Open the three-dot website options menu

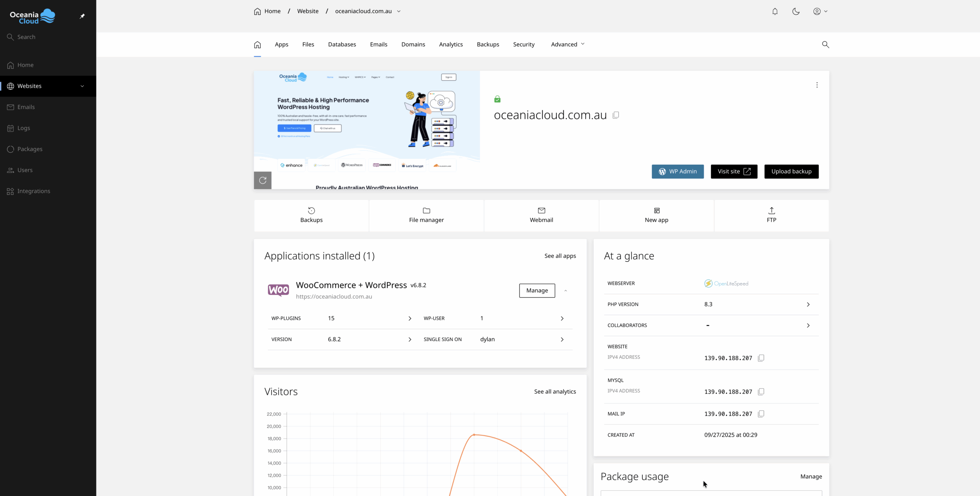tap(817, 85)
